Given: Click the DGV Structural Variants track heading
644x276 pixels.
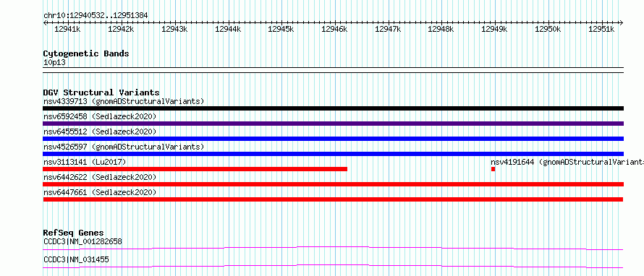Looking at the screenshot, I should coord(101,92).
